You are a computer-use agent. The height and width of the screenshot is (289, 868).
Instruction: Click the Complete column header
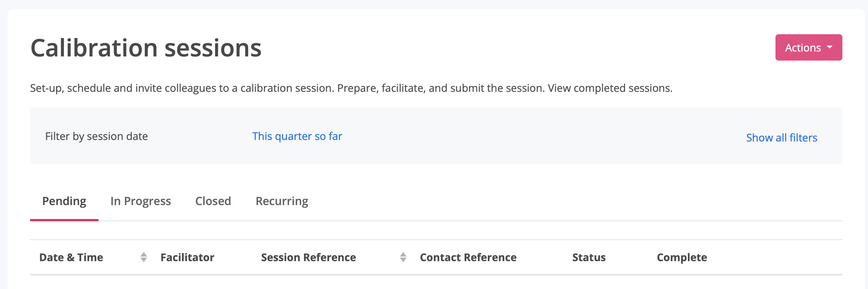(681, 257)
